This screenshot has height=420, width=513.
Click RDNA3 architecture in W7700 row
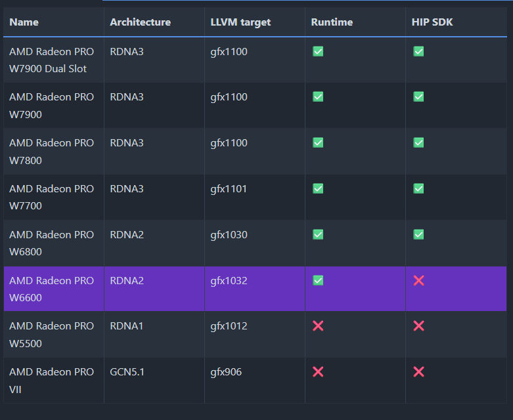[x=127, y=188]
